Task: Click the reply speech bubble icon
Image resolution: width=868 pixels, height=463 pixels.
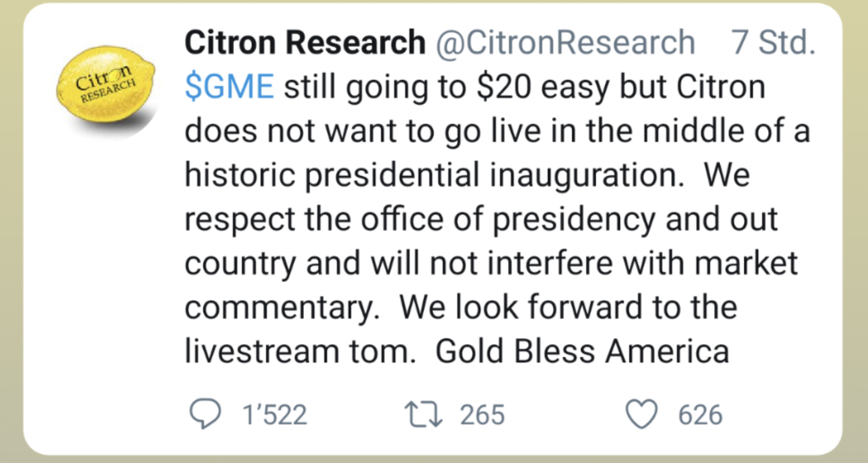Action: pos(205,414)
